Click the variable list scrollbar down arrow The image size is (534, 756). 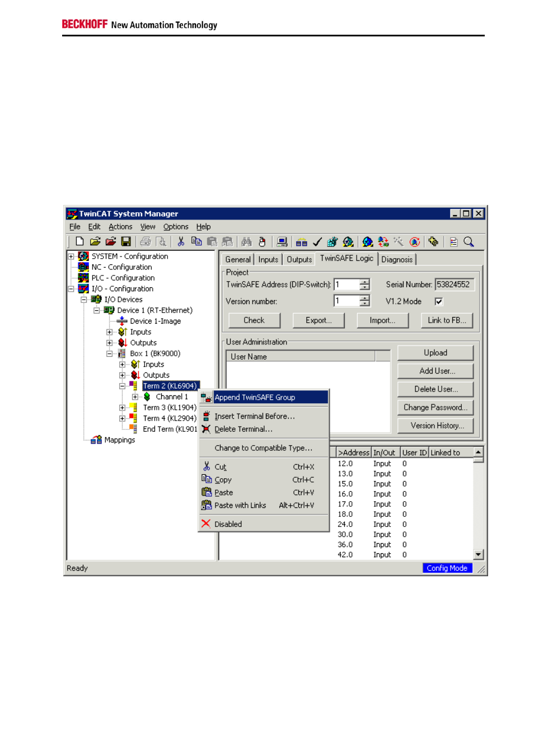point(479,554)
